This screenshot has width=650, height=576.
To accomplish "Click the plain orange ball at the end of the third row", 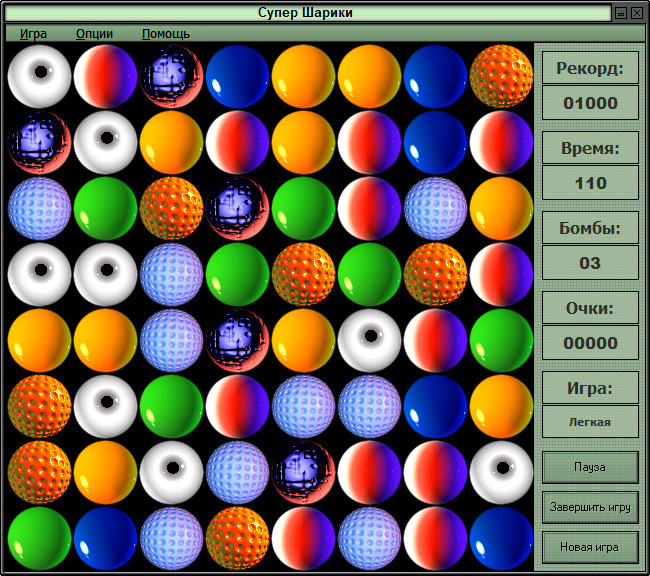I will pos(501,208).
